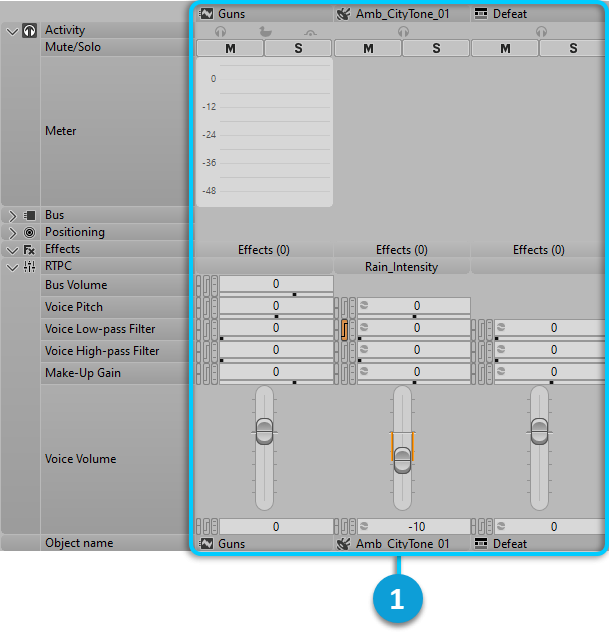Viewport: 609px width, 633px height.
Task: Click the orange link indicator for Amb_CityTone_01 low-pass filter
Action: (344, 329)
